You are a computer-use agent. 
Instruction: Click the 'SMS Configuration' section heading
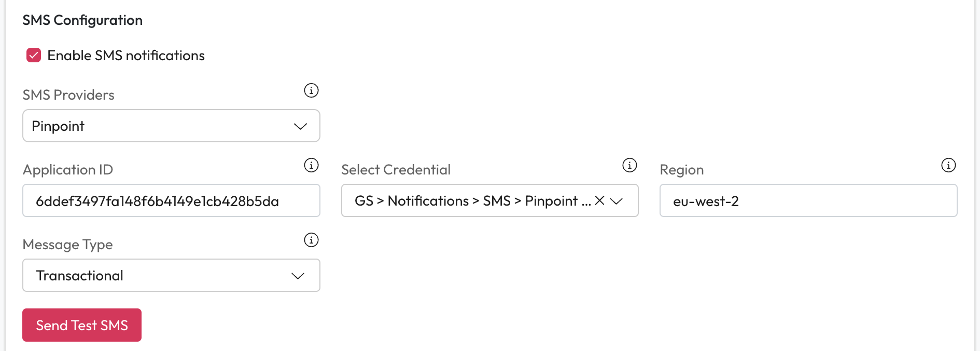82,20
